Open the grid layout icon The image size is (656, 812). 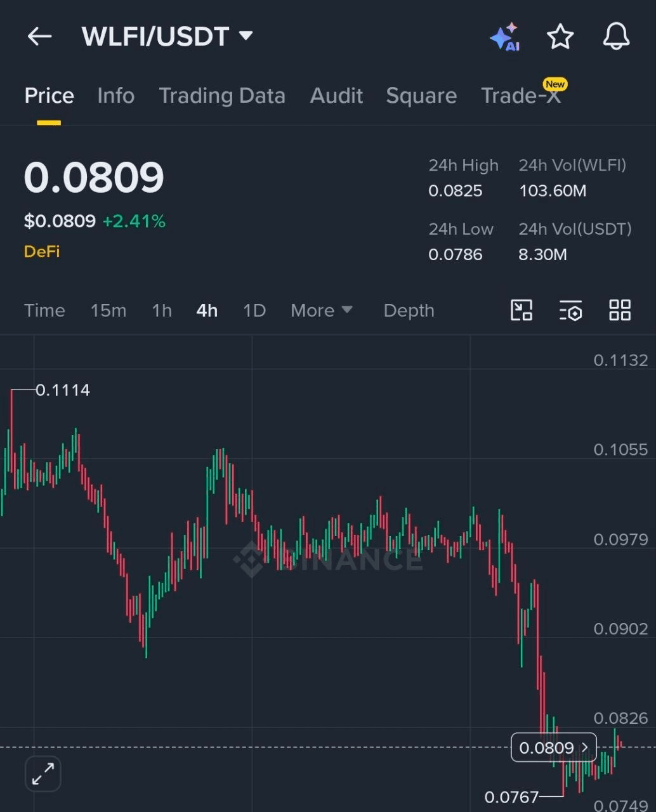tap(619, 310)
